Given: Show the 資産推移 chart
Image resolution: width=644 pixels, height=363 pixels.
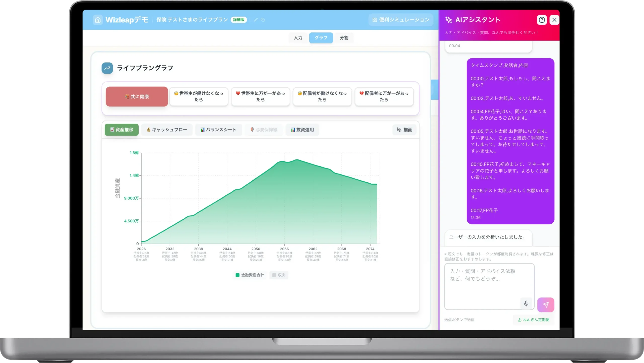Looking at the screenshot, I should point(122,130).
